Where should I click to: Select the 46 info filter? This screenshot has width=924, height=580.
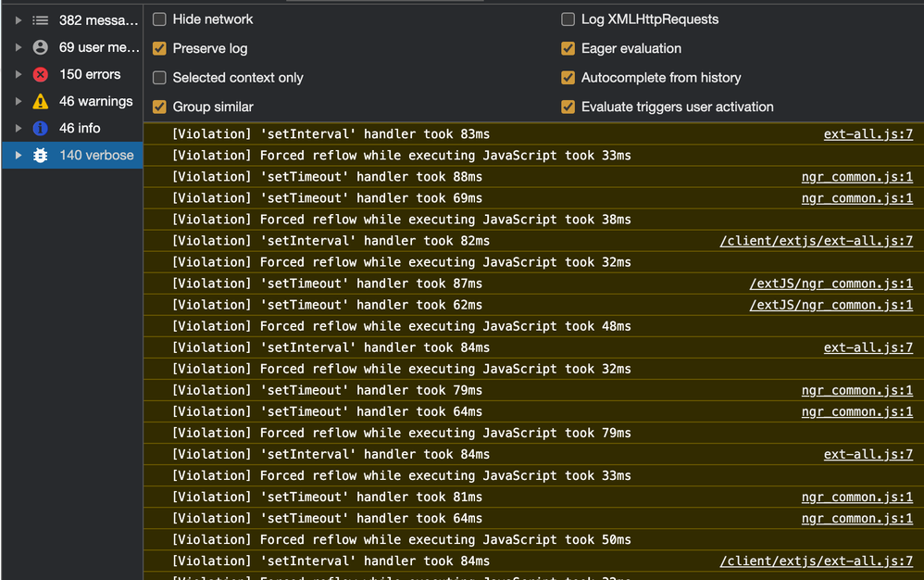(72, 128)
